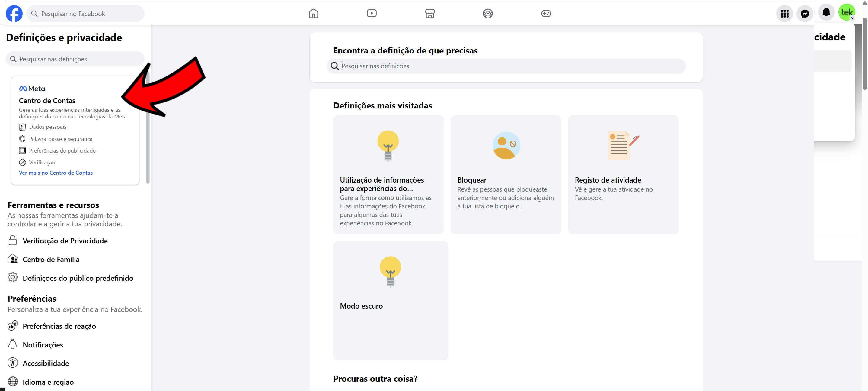Viewport: 868px width, 391px height.
Task: Open the Gaming controller icon
Action: tap(546, 14)
